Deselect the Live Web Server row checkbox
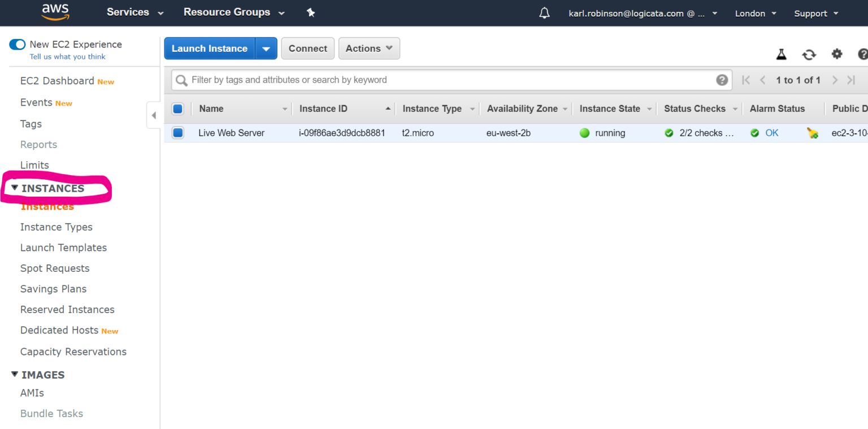Image resolution: width=868 pixels, height=429 pixels. [x=178, y=133]
